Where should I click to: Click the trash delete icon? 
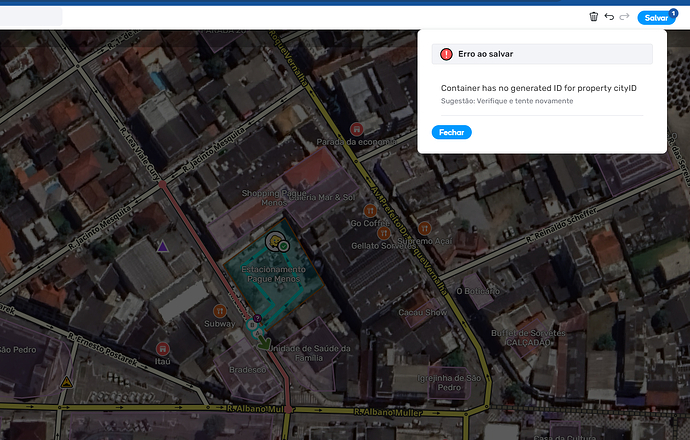tap(593, 17)
